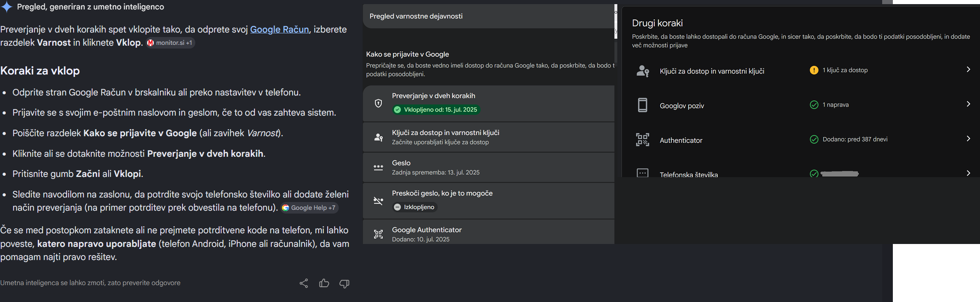The height and width of the screenshot is (302, 980).
Task: Click the text Začnite uporabljati ključe za dostop
Action: [x=440, y=142]
